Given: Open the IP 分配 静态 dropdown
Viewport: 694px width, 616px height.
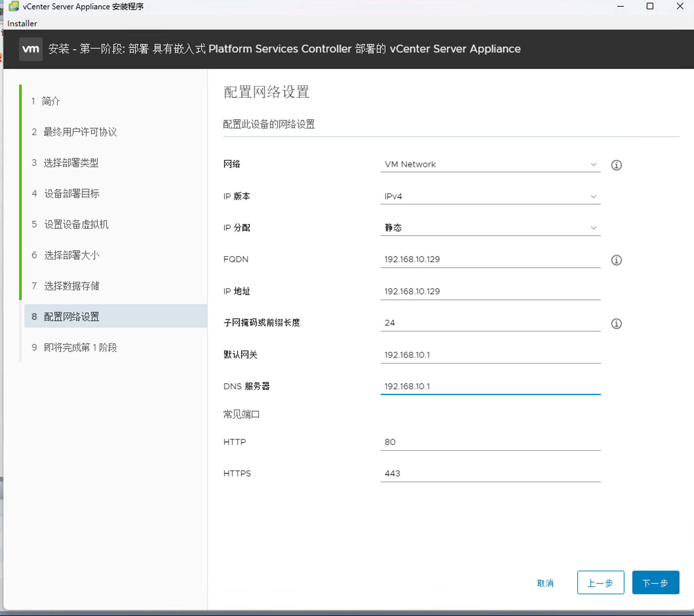Looking at the screenshot, I should (x=490, y=227).
